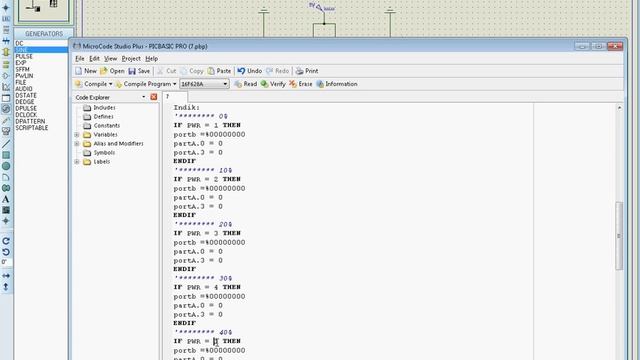
Task: Select Constants folder in Code Explorer
Action: pyautogui.click(x=102, y=126)
